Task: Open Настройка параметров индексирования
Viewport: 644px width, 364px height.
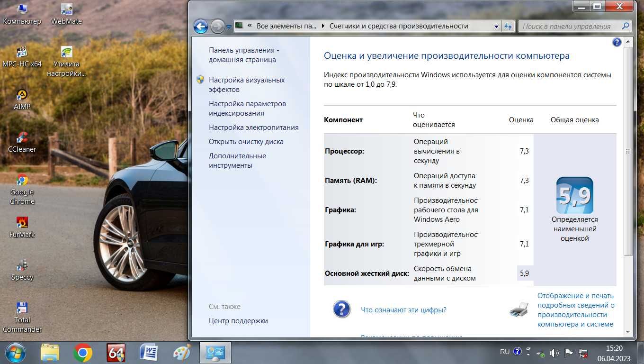Action: coord(247,109)
